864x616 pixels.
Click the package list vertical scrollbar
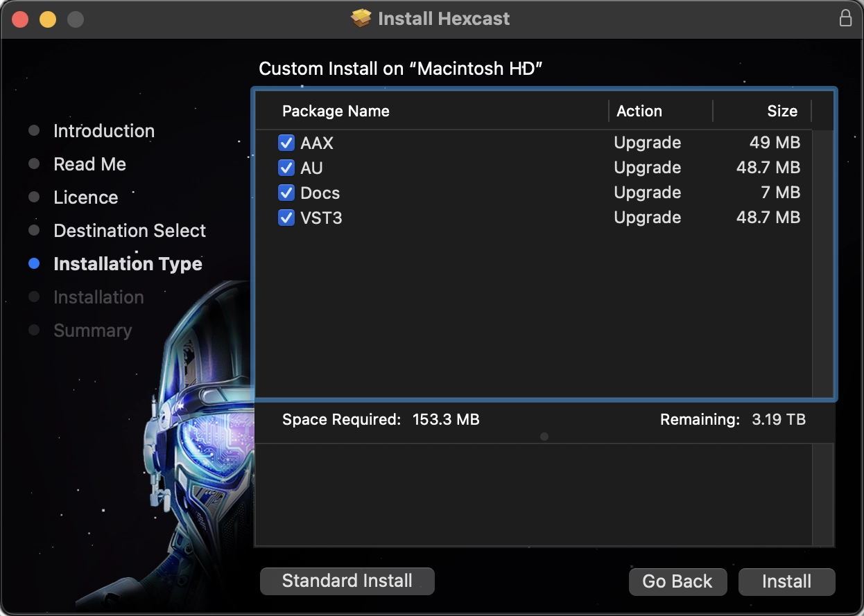[823, 263]
